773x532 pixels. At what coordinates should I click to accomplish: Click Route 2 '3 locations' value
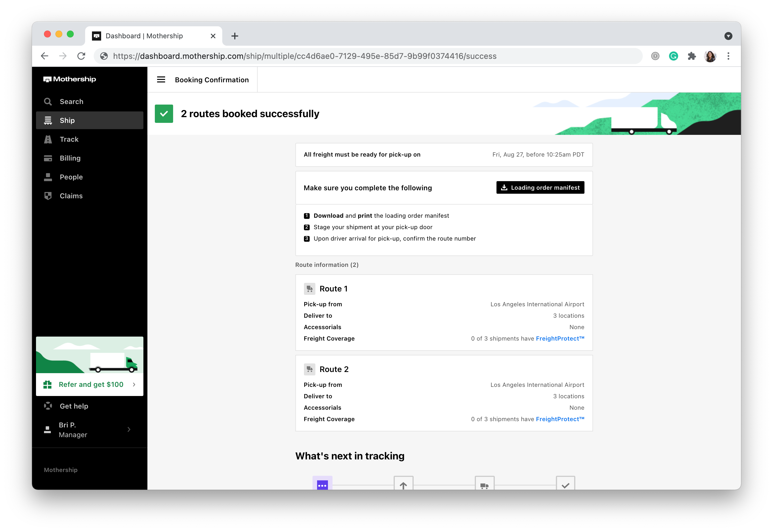(568, 396)
